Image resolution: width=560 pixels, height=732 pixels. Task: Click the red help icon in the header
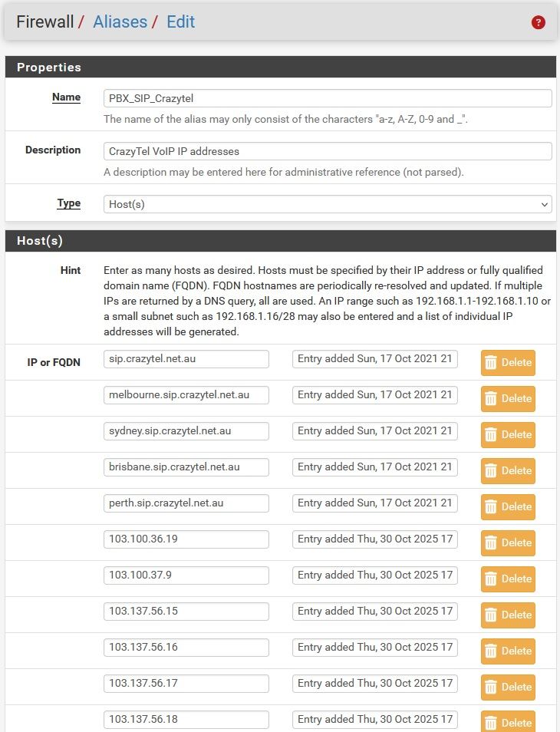539,22
